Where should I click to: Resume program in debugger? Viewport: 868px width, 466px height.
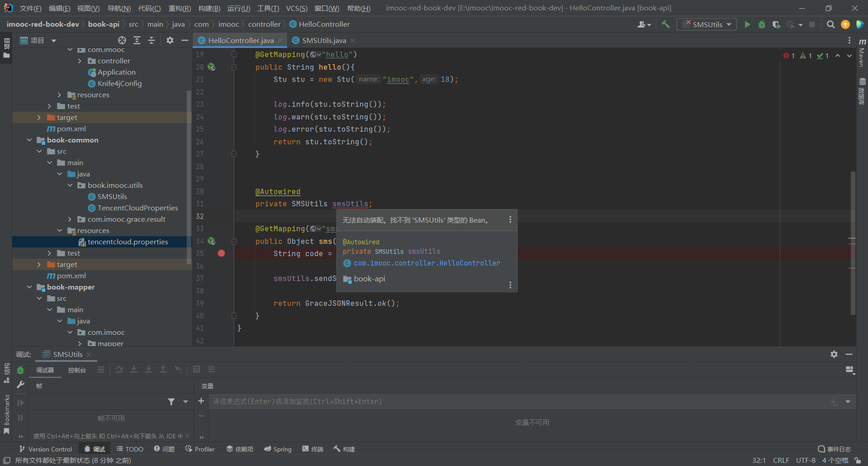(20, 403)
